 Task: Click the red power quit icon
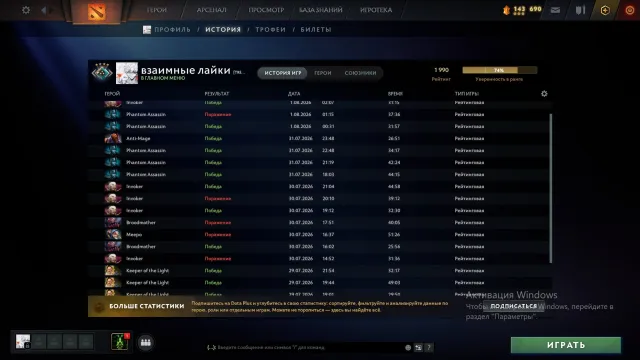pos(629,10)
